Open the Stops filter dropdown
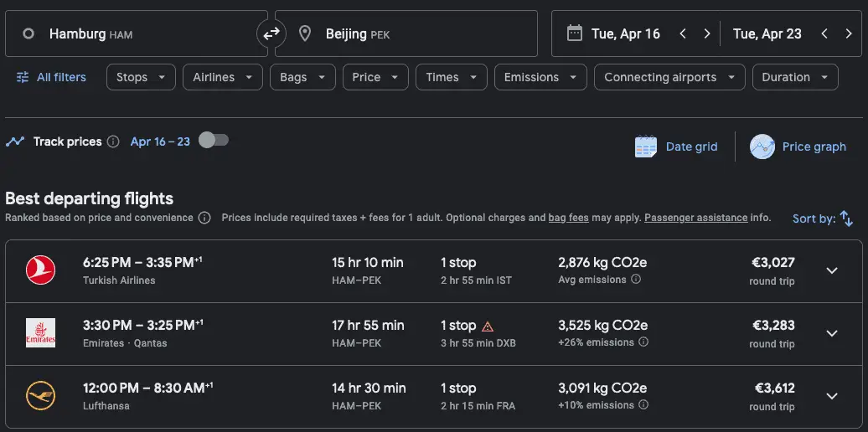The width and height of the screenshot is (868, 432). 141,77
